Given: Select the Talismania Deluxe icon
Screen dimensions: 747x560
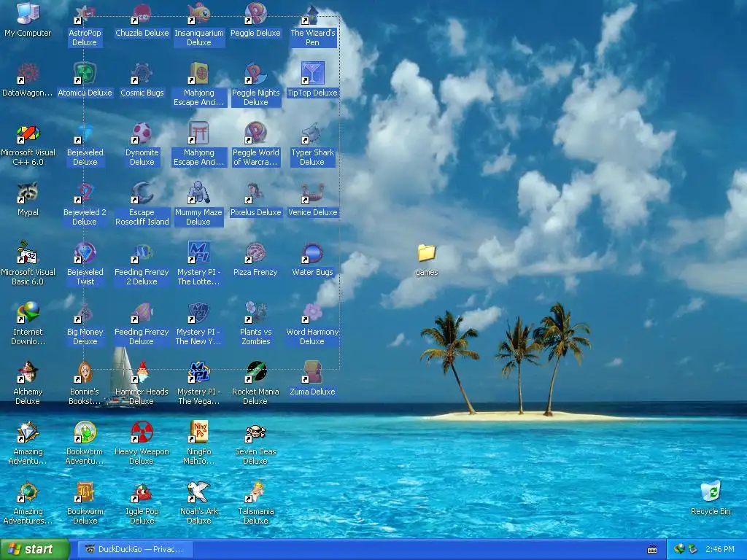Looking at the screenshot, I should [255, 491].
